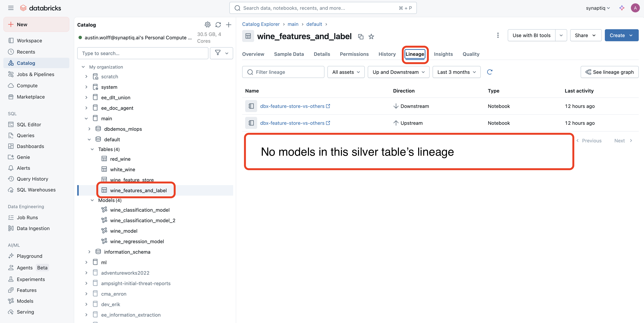The image size is (644, 323).
Task: Open the downstream dbx-feature-store-vs-others notebook link
Action: (292, 106)
